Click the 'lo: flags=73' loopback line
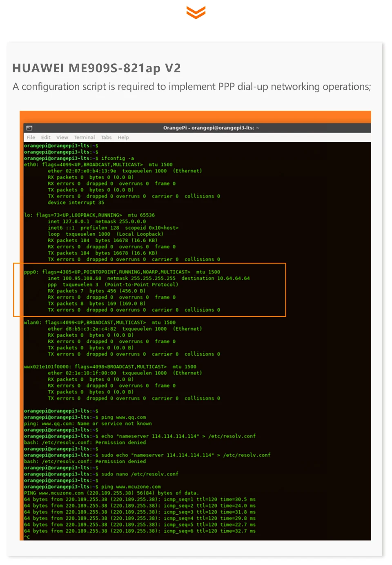392x565 pixels. click(x=89, y=215)
